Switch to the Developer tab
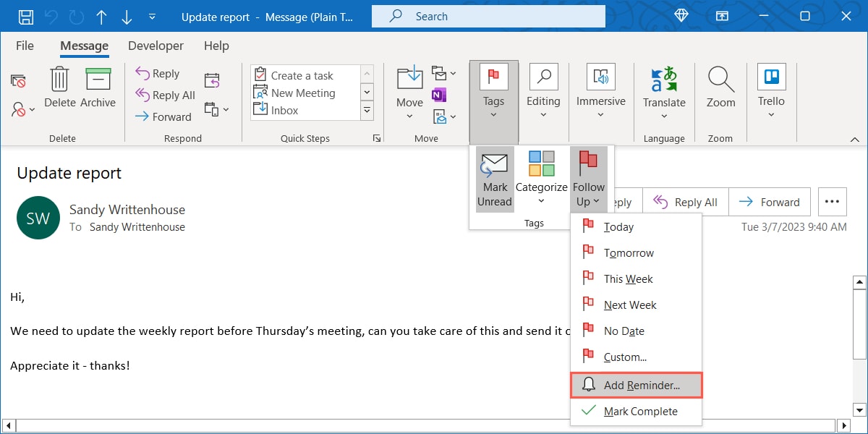 click(x=156, y=46)
